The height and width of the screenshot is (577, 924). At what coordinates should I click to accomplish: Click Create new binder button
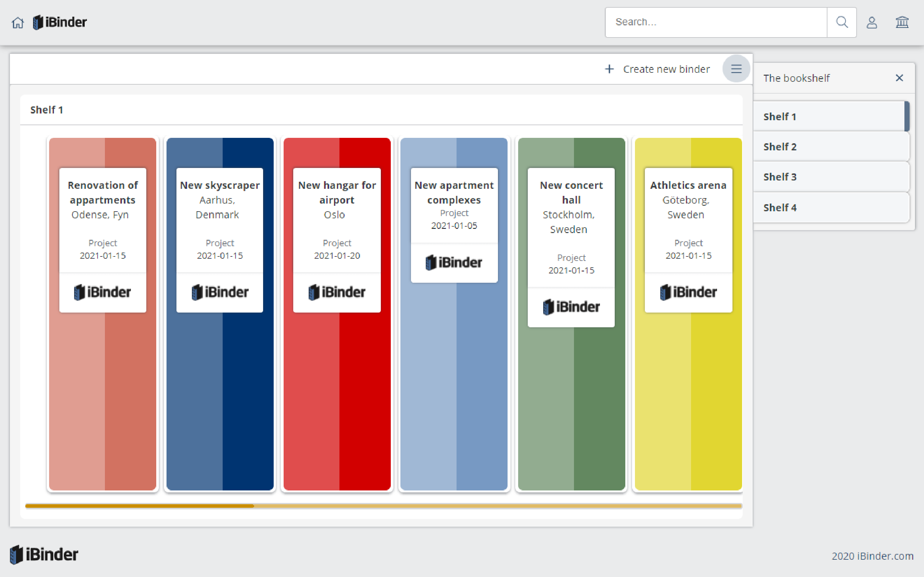[666, 69]
